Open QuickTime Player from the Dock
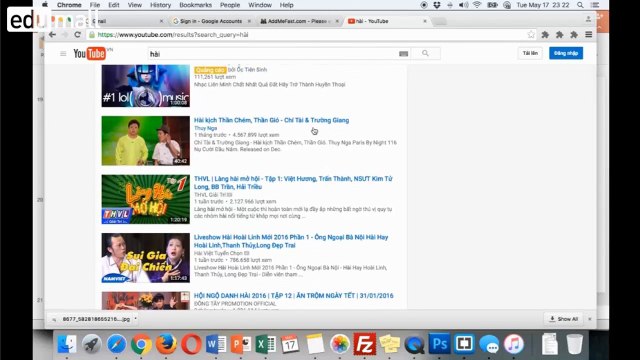Viewport: 640px width, 360px height. (414, 344)
